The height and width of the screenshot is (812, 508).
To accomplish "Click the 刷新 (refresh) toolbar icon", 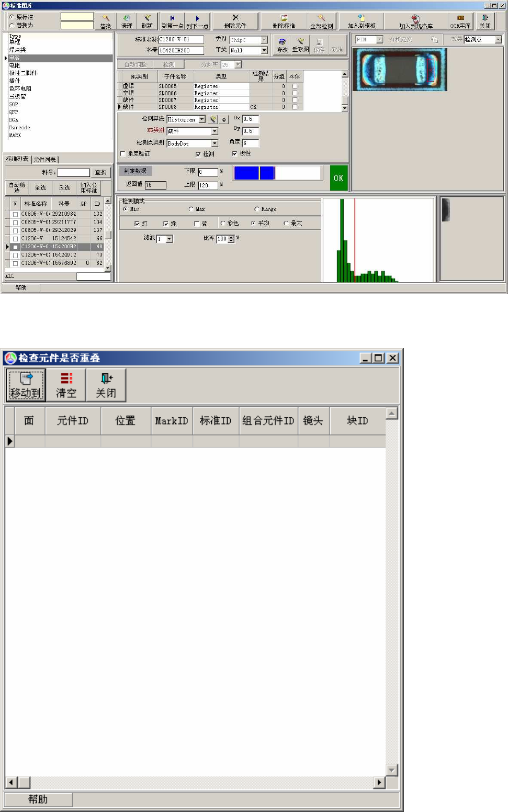I will coord(146,21).
